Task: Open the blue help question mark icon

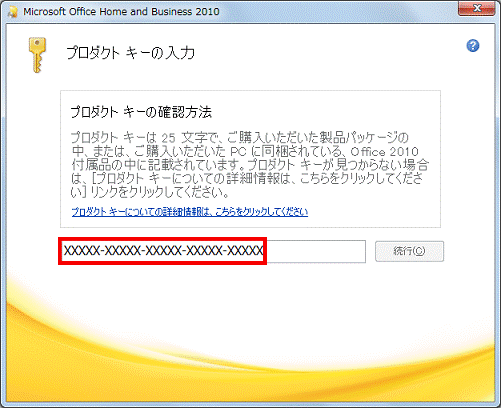Action: [x=473, y=46]
